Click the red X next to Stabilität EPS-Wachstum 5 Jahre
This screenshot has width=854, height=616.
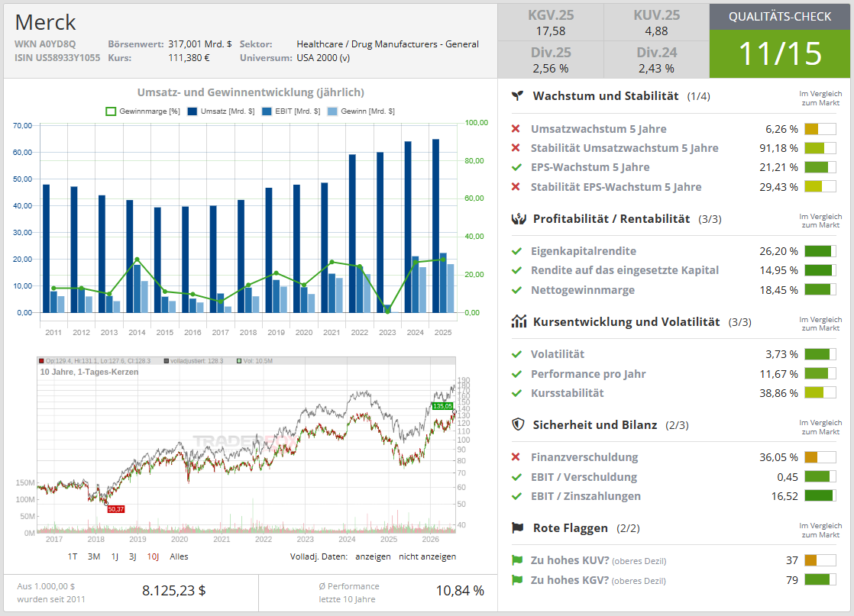pos(516,187)
